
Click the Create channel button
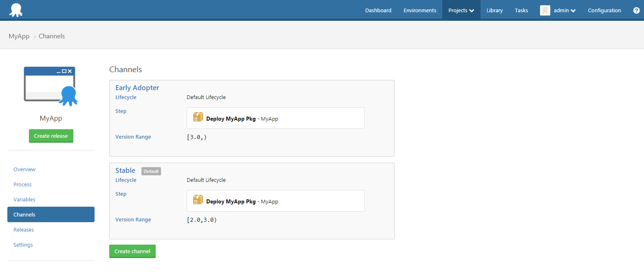[x=132, y=251]
